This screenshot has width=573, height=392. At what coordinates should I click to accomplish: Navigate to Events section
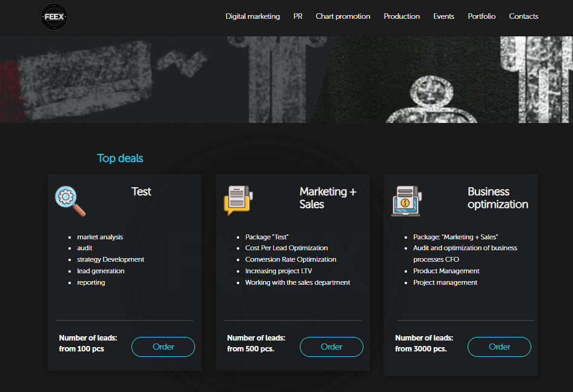443,16
